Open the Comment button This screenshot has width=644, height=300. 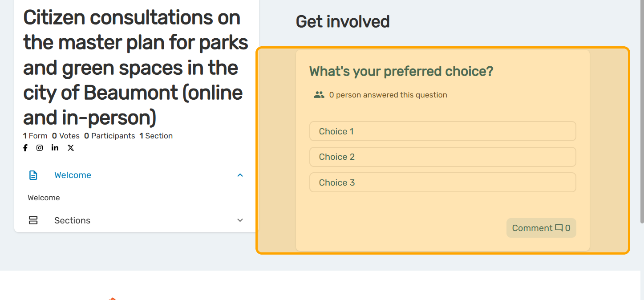pos(541,228)
